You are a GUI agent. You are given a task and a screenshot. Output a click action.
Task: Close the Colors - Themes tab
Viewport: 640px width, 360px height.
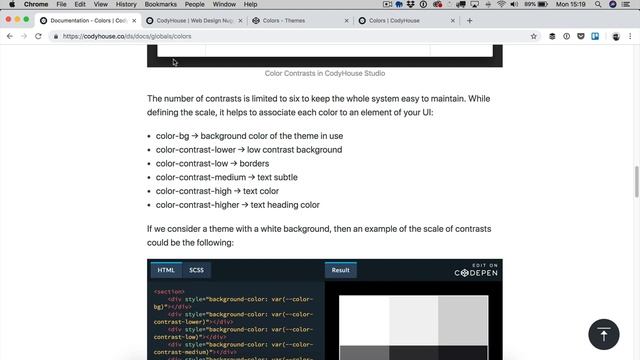(347, 20)
